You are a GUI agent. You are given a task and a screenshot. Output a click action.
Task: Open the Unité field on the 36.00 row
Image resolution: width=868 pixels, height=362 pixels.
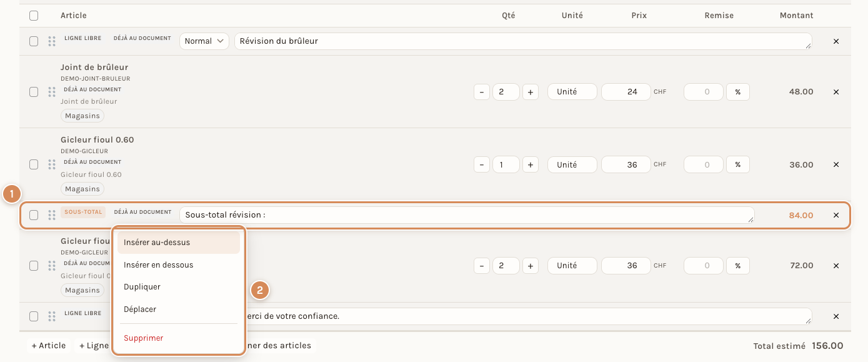(x=572, y=164)
